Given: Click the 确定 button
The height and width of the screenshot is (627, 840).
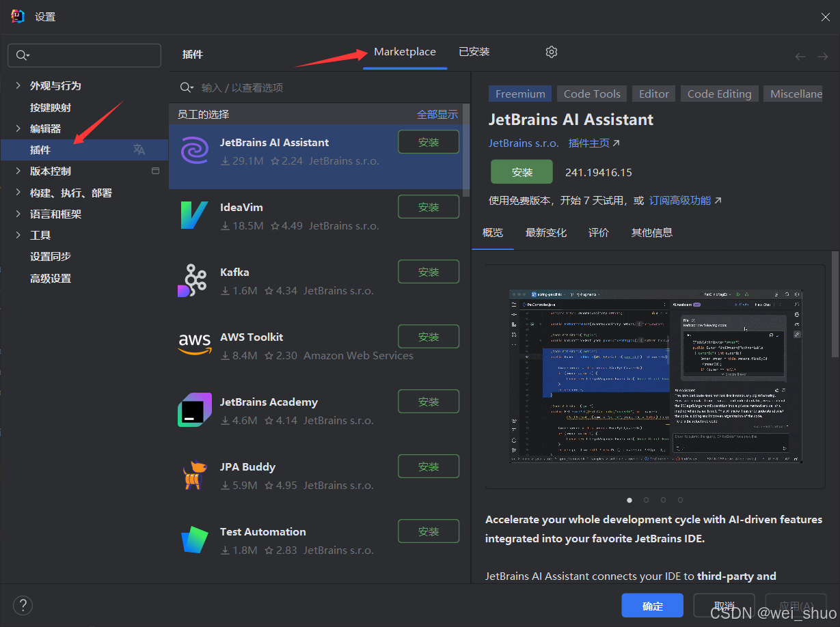Looking at the screenshot, I should coord(653,606).
